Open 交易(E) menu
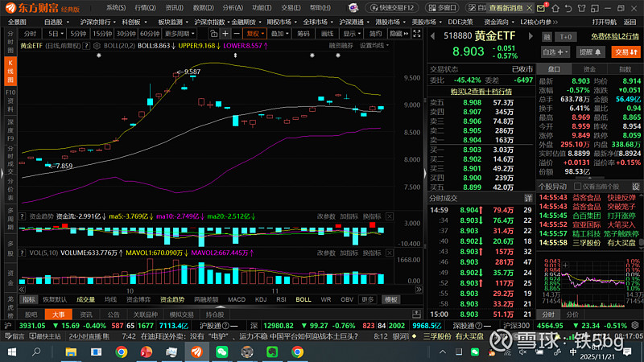 291,8
